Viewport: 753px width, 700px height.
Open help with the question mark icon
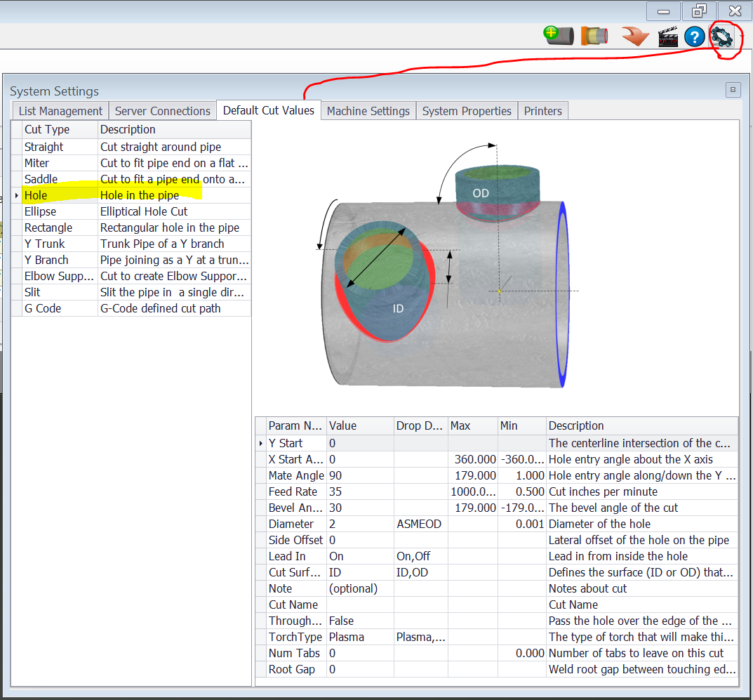[694, 37]
